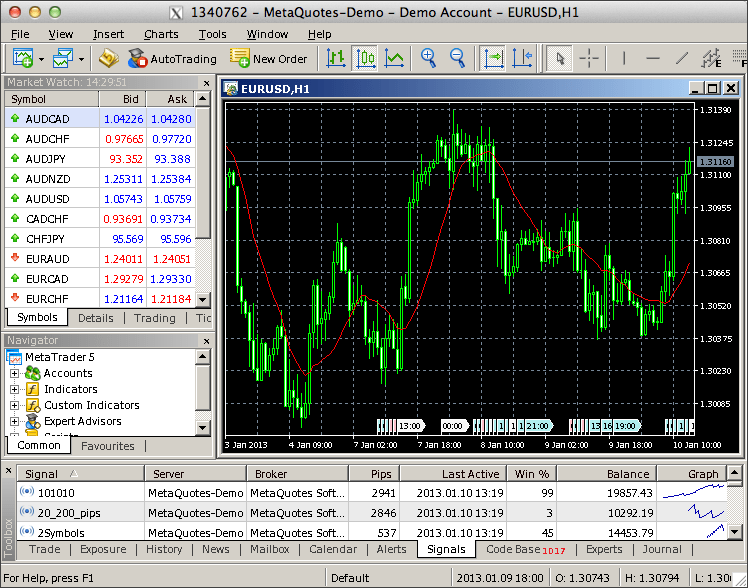Expand the Accounts tree node

(x=15, y=373)
